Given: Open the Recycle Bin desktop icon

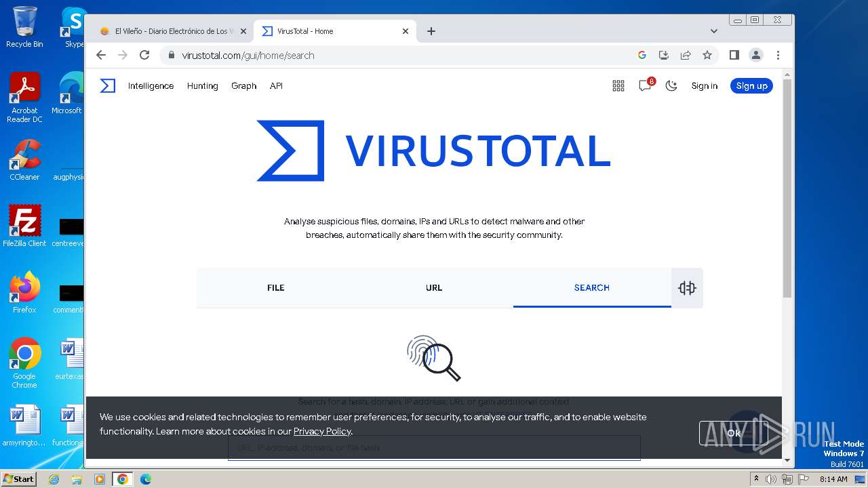Looking at the screenshot, I should click(24, 28).
